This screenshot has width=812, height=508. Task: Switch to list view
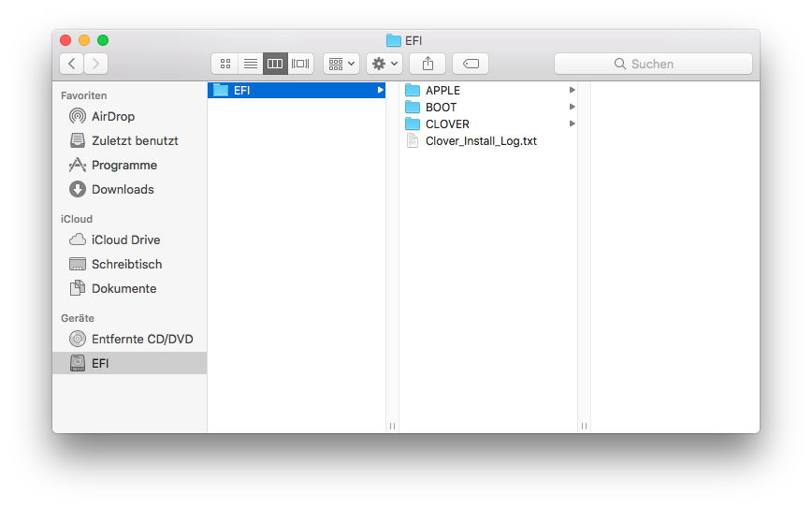click(251, 64)
